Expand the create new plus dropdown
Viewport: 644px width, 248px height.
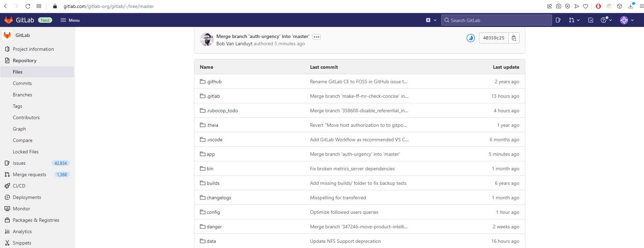click(x=431, y=20)
